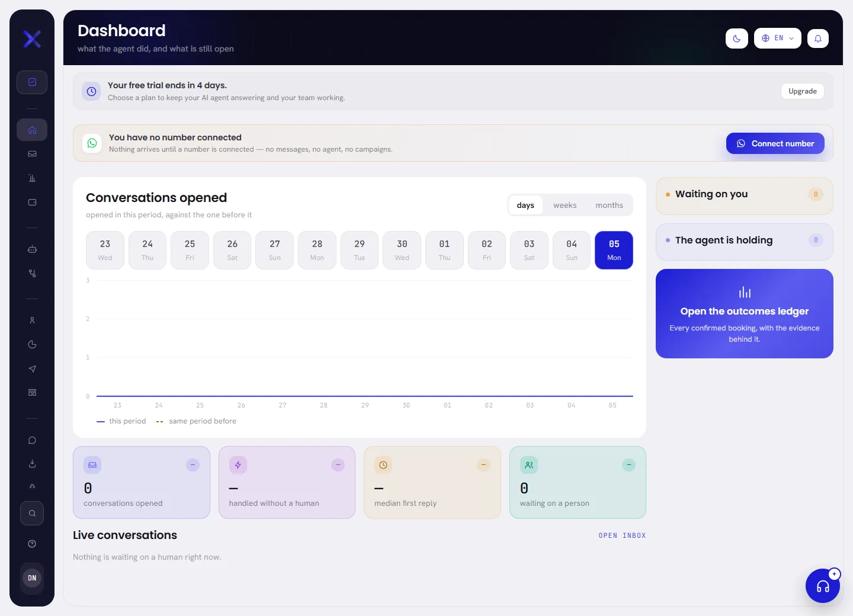Select the 23 Wed date chip
Image resolution: width=853 pixels, height=616 pixels.
pos(105,250)
